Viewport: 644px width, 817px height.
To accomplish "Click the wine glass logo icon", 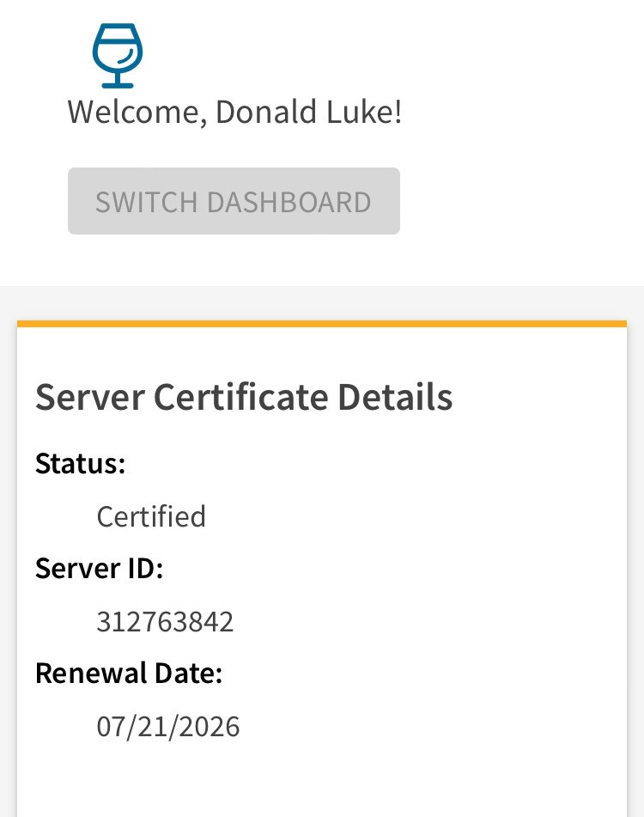I will (117, 56).
